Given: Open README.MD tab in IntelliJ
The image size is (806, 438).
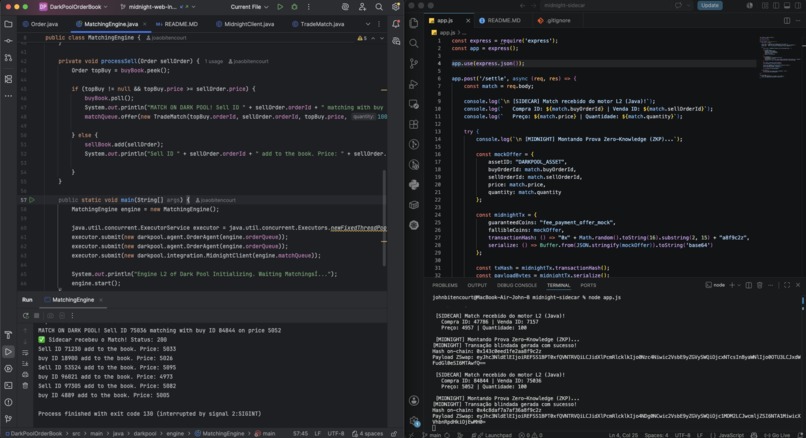Looking at the screenshot, I should [177, 24].
